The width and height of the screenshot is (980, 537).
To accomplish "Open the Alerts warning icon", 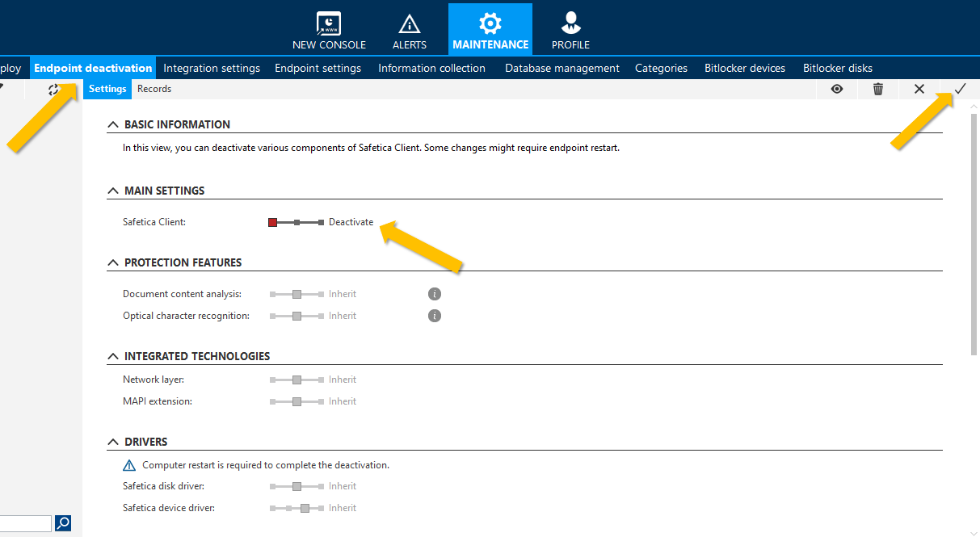I will [x=410, y=23].
